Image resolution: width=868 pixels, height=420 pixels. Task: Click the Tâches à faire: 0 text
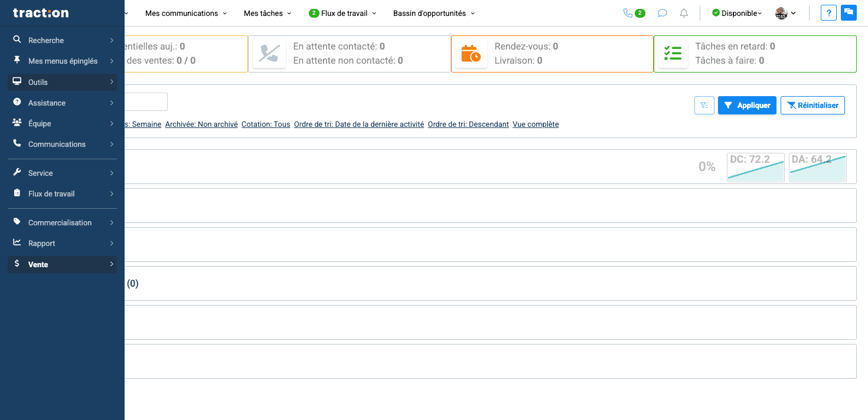tap(730, 60)
